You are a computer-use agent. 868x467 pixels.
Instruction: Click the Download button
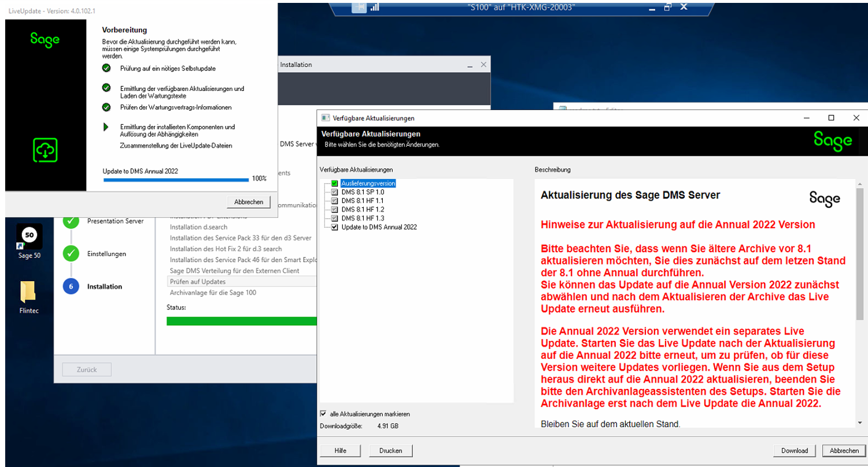(794, 451)
